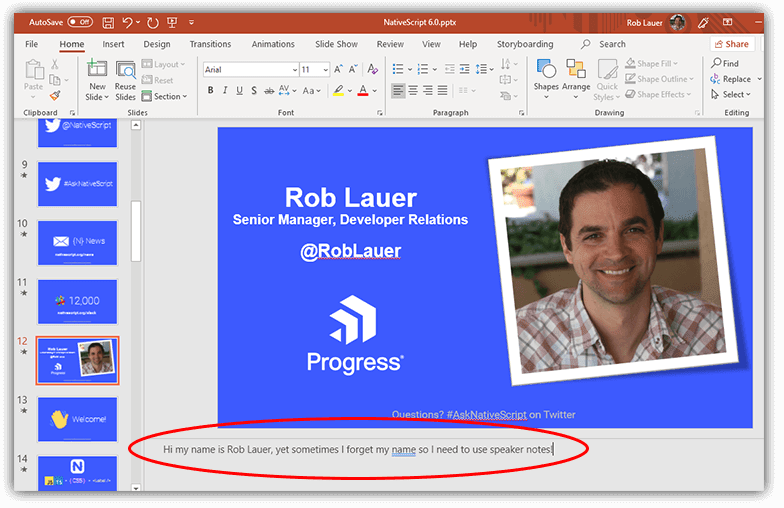Click into the speaker notes text
This screenshot has width=784, height=508.
[358, 450]
